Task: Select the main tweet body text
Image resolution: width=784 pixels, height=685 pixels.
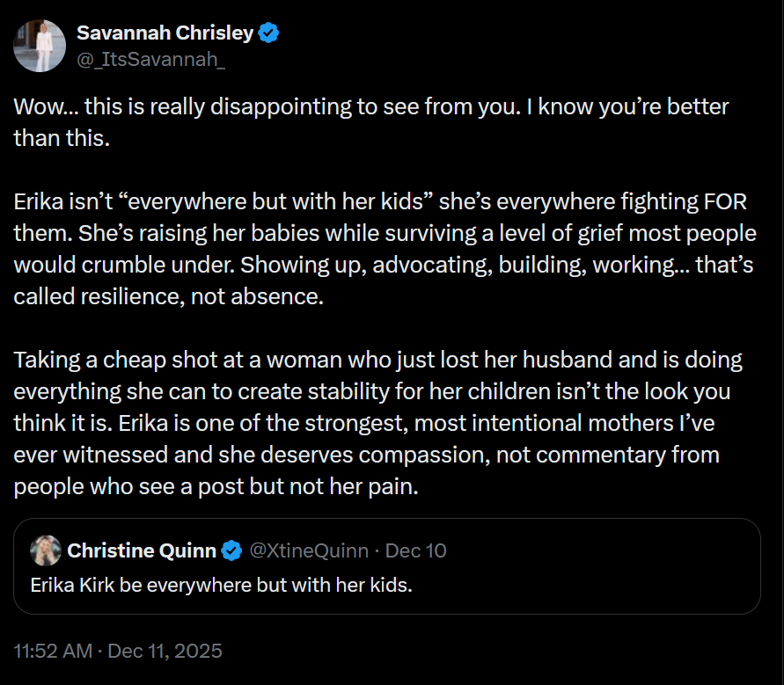Action: coord(378,264)
